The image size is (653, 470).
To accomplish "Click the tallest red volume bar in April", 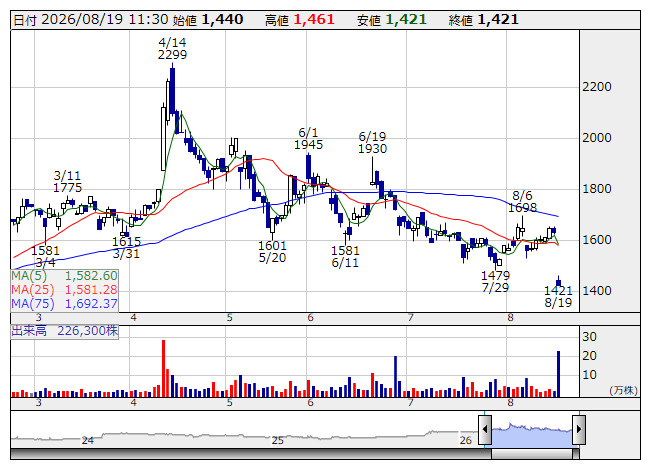I will pyautogui.click(x=164, y=368).
